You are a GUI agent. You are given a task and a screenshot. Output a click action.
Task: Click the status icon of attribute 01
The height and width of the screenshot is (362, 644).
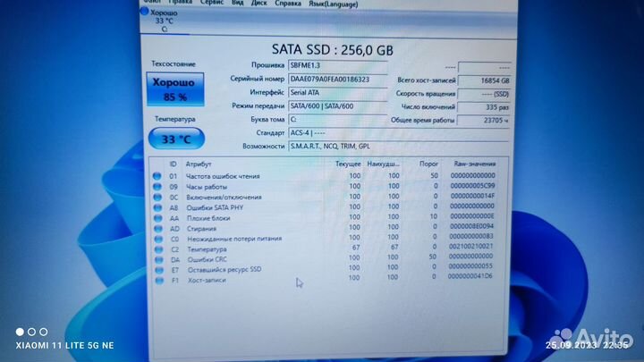(157, 176)
